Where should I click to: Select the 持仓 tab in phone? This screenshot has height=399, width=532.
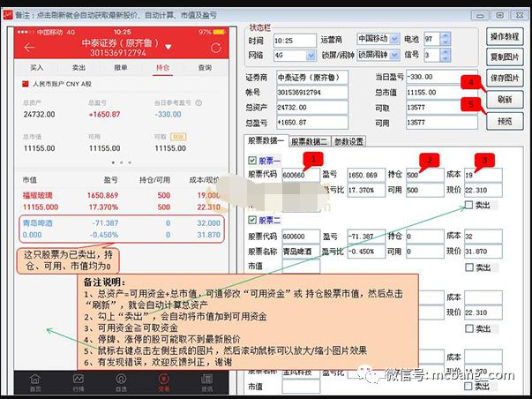[162, 68]
